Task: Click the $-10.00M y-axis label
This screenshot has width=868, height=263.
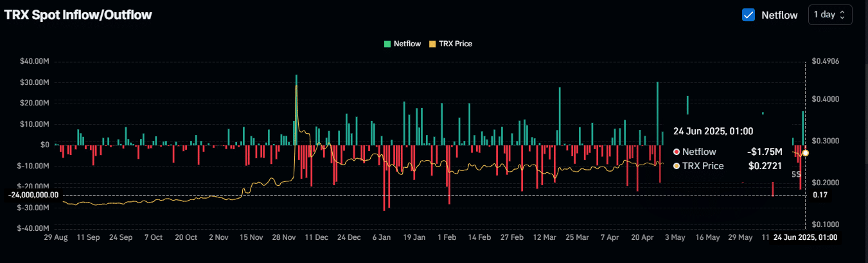Action: click(x=33, y=166)
